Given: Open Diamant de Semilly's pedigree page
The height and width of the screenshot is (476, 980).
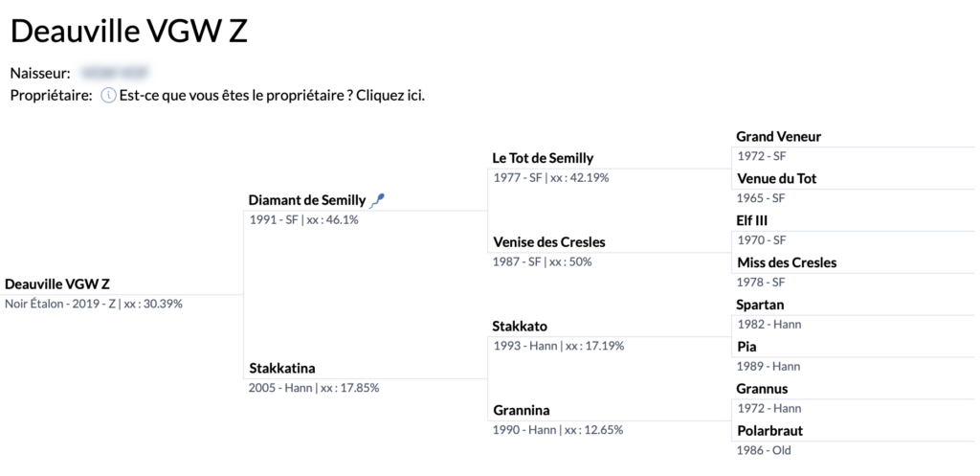Looking at the screenshot, I should tap(307, 201).
